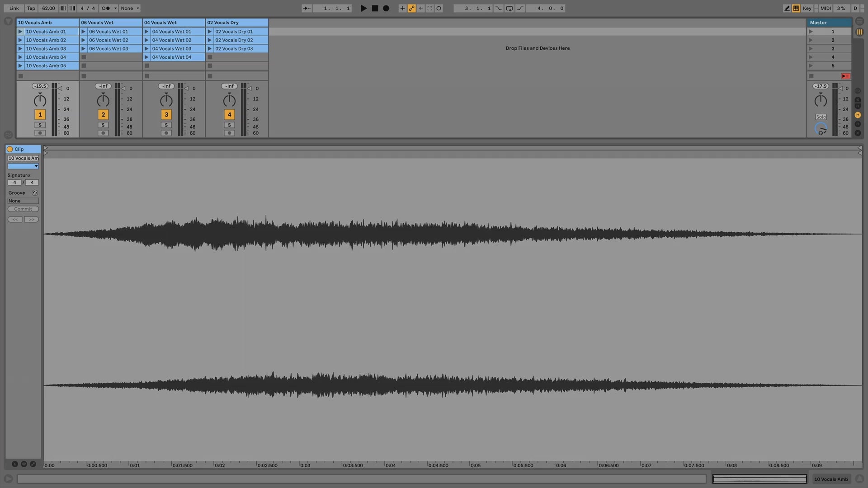Toggle the Automation Arm button

pyautogui.click(x=411, y=8)
